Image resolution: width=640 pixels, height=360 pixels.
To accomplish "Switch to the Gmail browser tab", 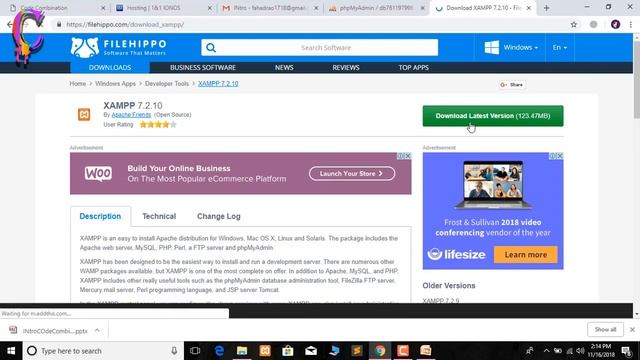I will point(270,8).
